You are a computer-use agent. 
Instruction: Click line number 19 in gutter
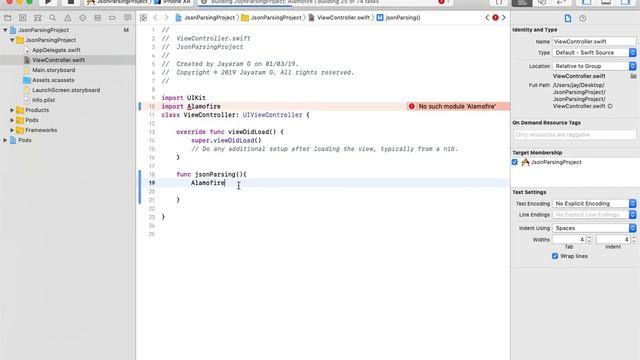click(x=152, y=183)
